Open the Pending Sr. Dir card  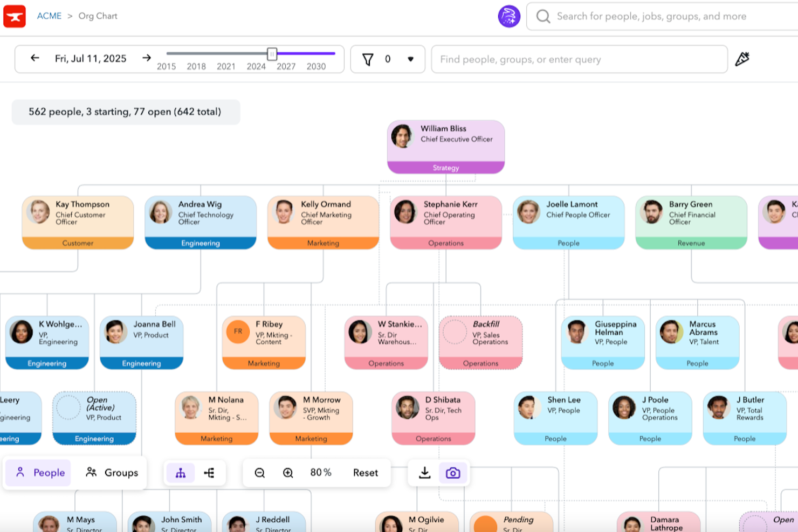point(511,522)
